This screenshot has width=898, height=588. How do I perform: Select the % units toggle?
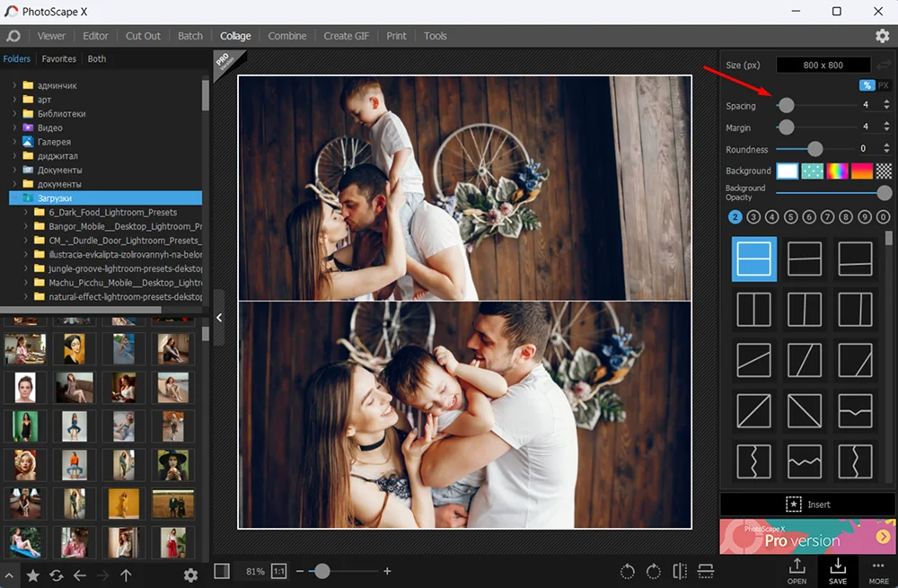click(x=867, y=85)
